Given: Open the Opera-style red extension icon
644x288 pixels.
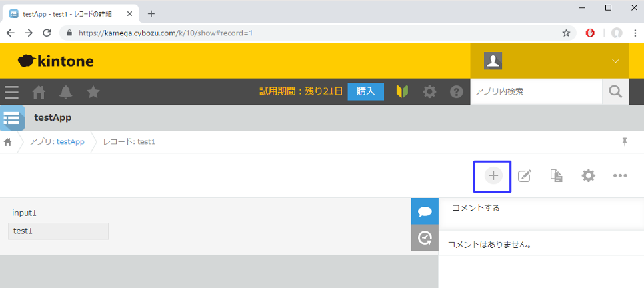Looking at the screenshot, I should tap(590, 33).
